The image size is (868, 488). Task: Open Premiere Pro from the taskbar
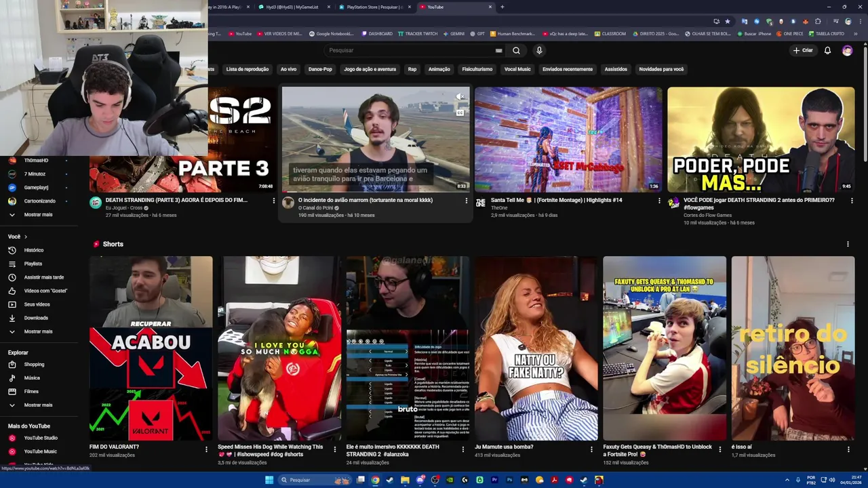494,480
